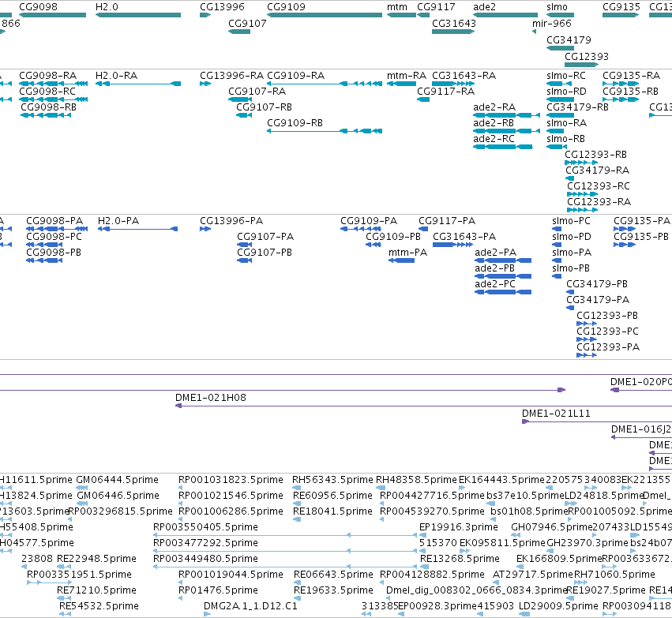This screenshot has width=672, height=618.
Task: Select the GM06444.5prime EST label
Action: coord(117,480)
